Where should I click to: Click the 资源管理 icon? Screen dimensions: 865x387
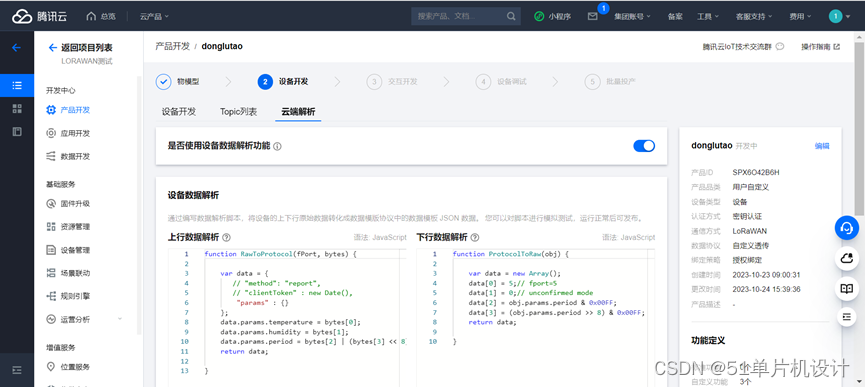click(x=51, y=227)
